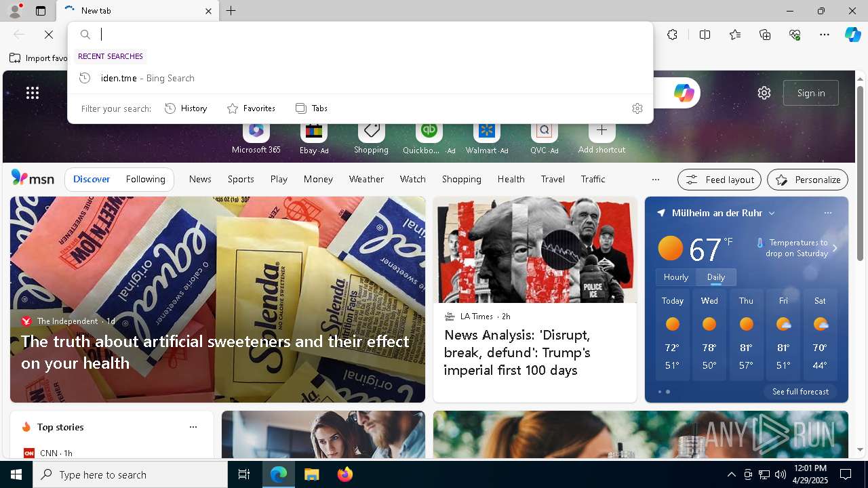Open the Edge profile icon
868x488 pixels.
pos(14,10)
